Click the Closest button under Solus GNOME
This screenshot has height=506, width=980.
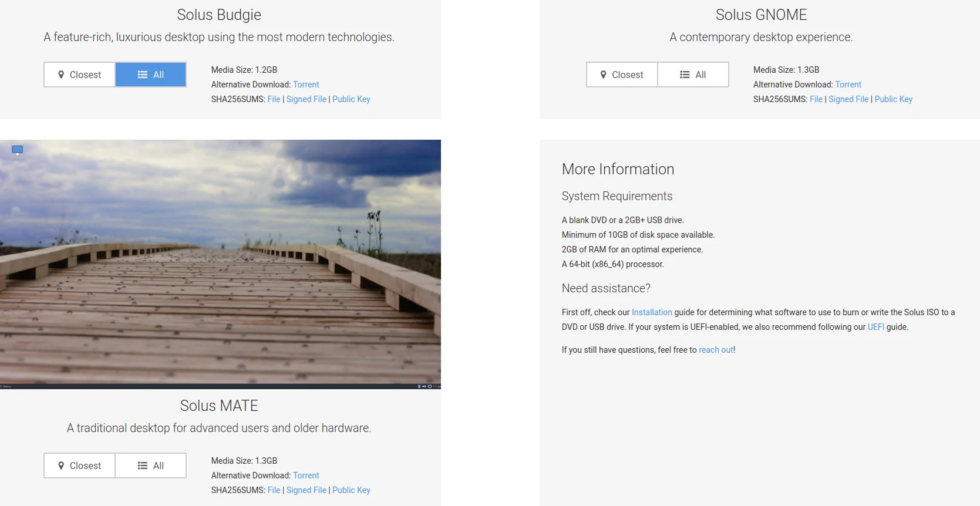click(622, 75)
